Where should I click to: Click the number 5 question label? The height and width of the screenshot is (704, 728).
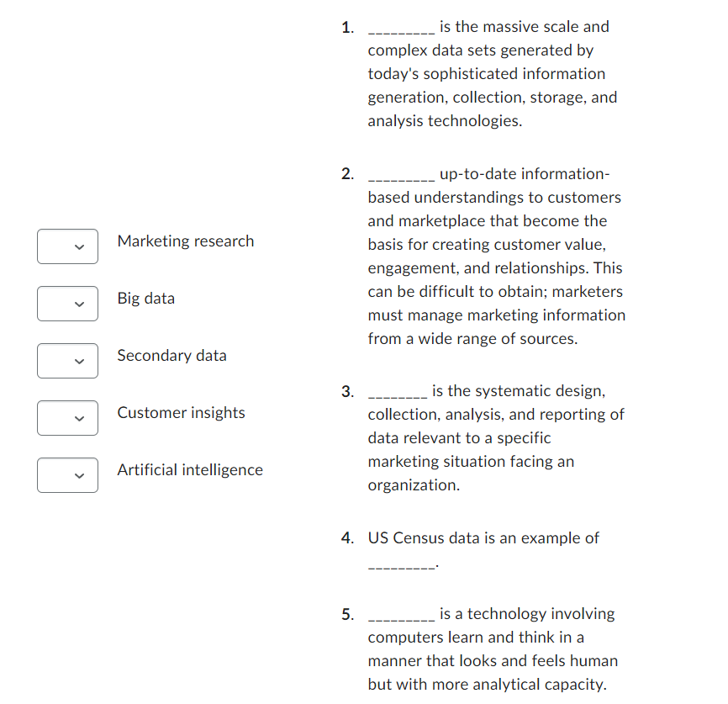[x=346, y=614]
